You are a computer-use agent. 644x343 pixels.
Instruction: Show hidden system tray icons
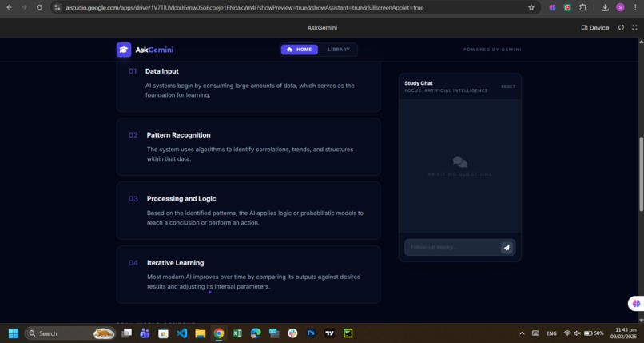click(x=522, y=333)
